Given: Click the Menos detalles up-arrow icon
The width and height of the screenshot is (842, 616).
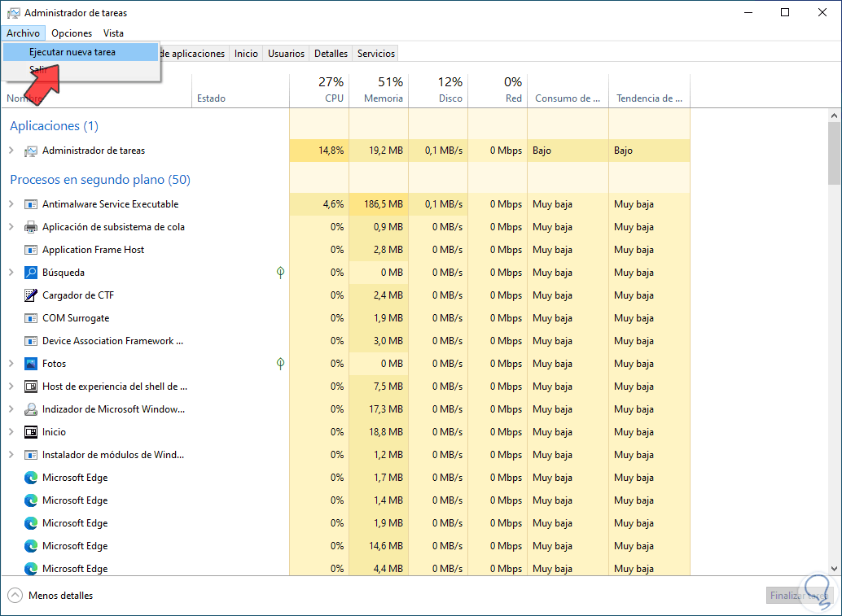Looking at the screenshot, I should [15, 596].
